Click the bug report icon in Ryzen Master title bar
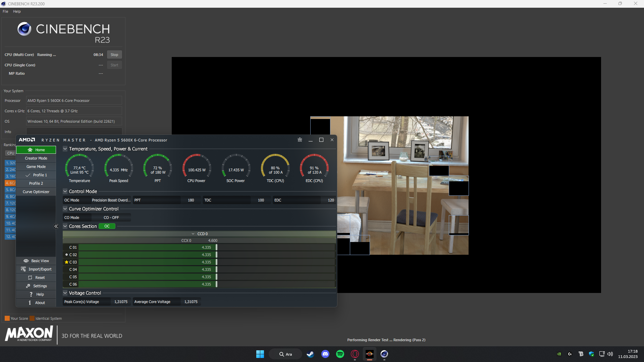The height and width of the screenshot is (362, 644). (300, 140)
